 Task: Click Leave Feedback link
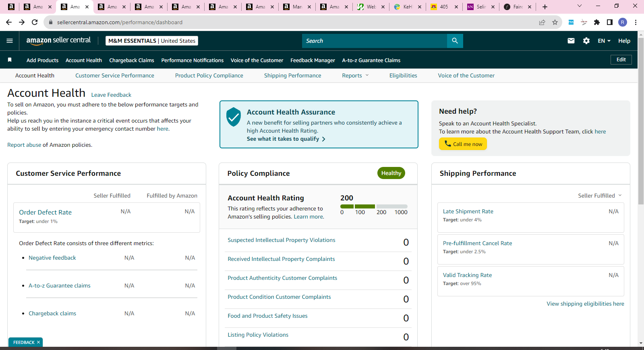[x=111, y=95]
